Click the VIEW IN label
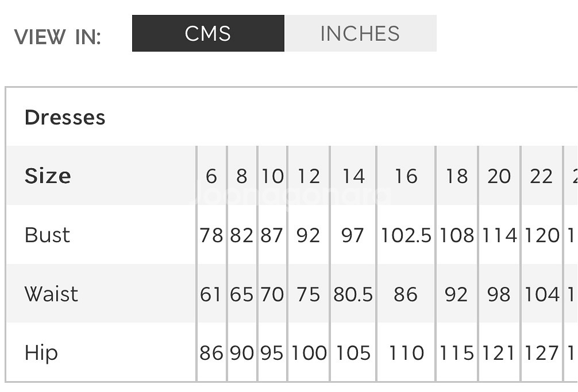The width and height of the screenshot is (578, 392). tap(57, 37)
